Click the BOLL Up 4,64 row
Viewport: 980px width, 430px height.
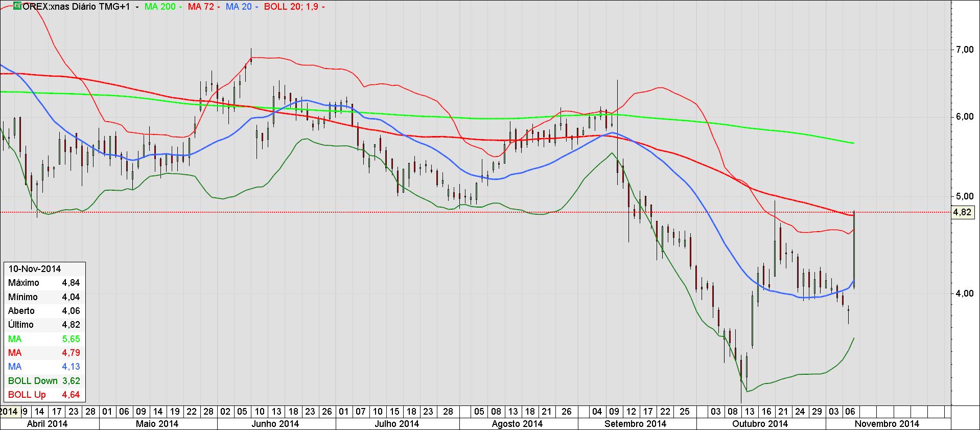click(44, 395)
